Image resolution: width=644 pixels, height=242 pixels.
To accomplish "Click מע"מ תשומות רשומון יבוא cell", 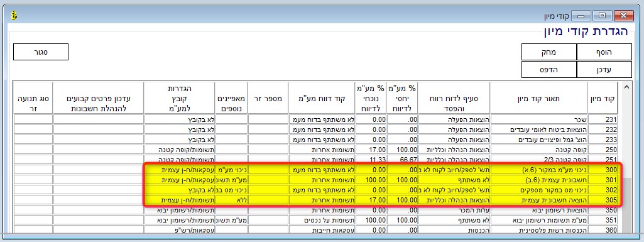I will [x=539, y=220].
